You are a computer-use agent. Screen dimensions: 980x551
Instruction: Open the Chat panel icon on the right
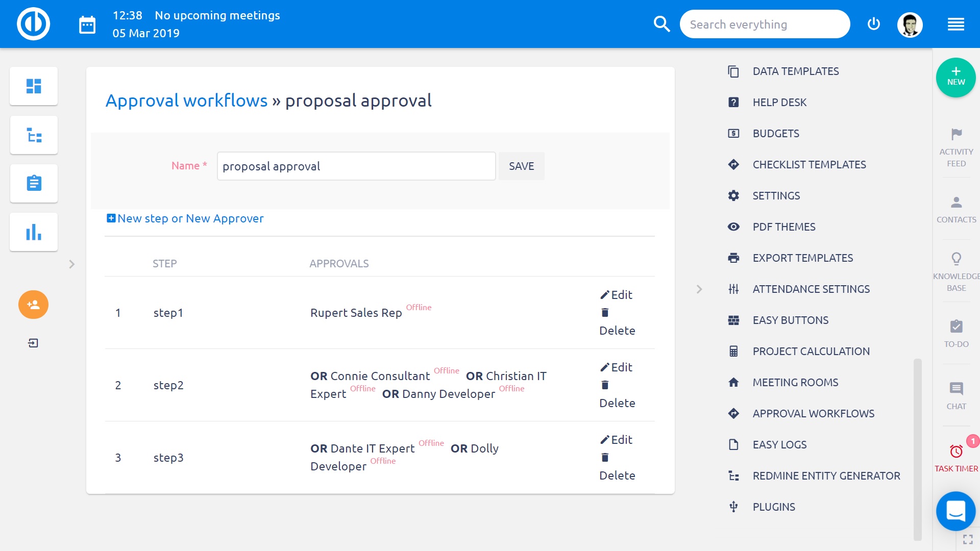pyautogui.click(x=956, y=388)
